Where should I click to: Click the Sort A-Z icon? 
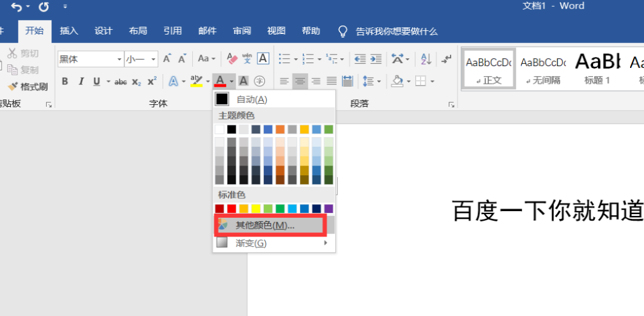(x=426, y=59)
